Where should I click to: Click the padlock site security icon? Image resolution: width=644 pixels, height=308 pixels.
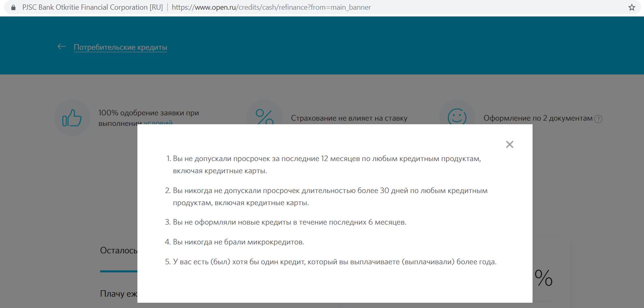13,7
